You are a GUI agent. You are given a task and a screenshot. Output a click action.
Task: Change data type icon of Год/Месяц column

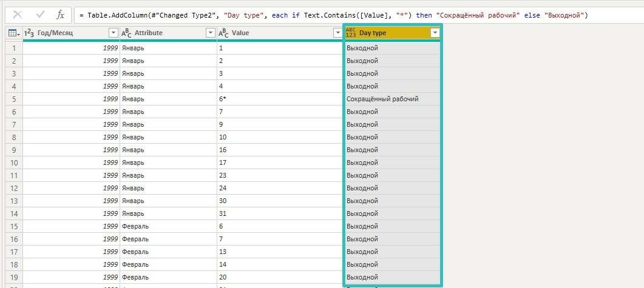coord(29,33)
